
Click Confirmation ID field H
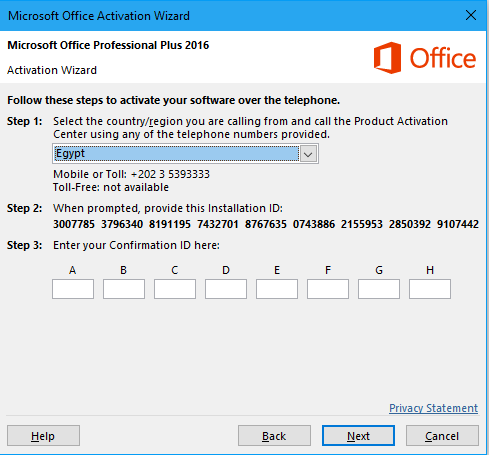coord(430,289)
